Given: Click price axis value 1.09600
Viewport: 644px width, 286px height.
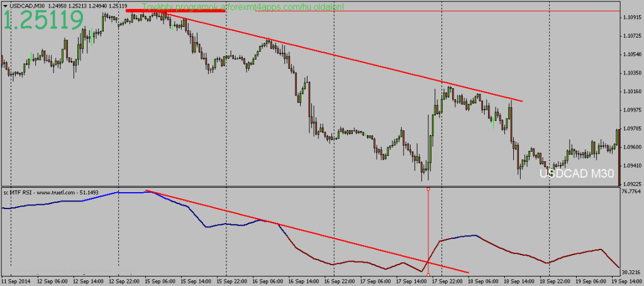Looking at the screenshot, I should 631,147.
